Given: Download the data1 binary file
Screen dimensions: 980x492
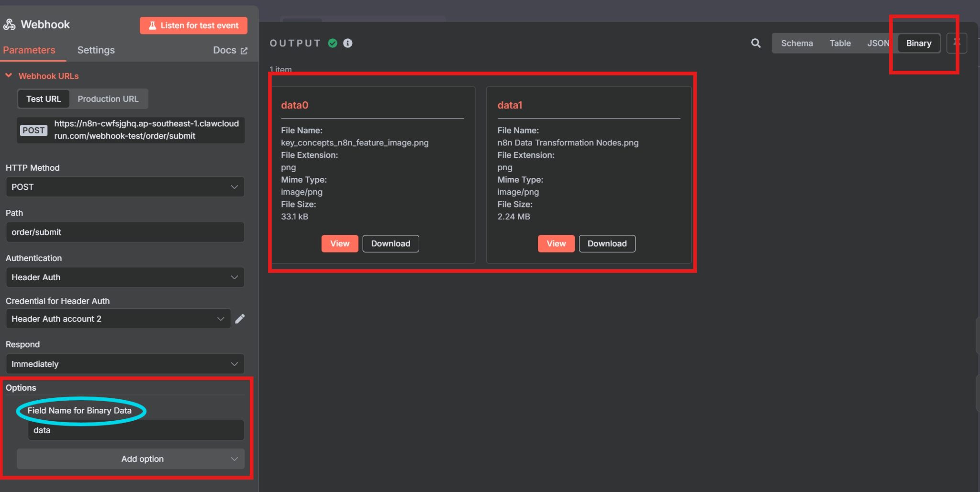Looking at the screenshot, I should (x=607, y=243).
